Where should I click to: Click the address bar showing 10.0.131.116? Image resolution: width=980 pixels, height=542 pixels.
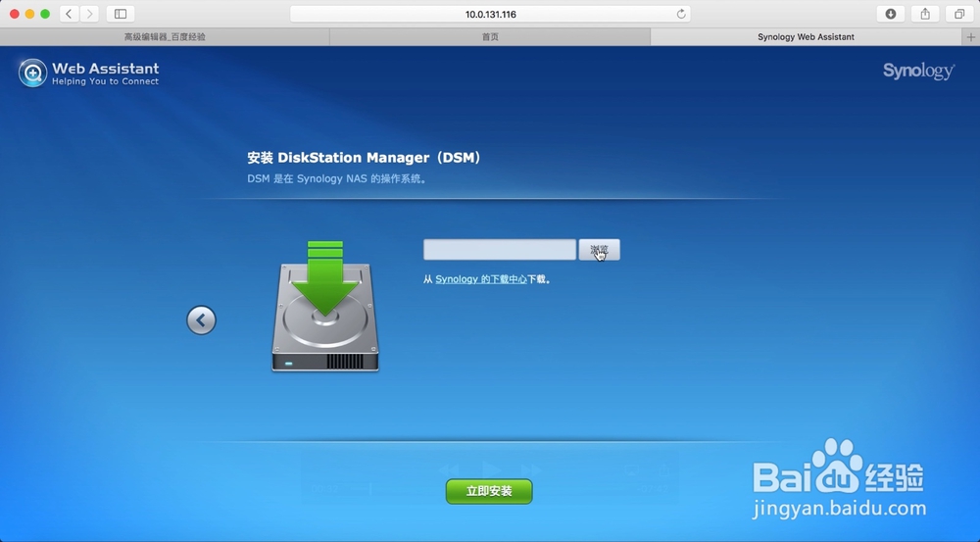pos(490,14)
